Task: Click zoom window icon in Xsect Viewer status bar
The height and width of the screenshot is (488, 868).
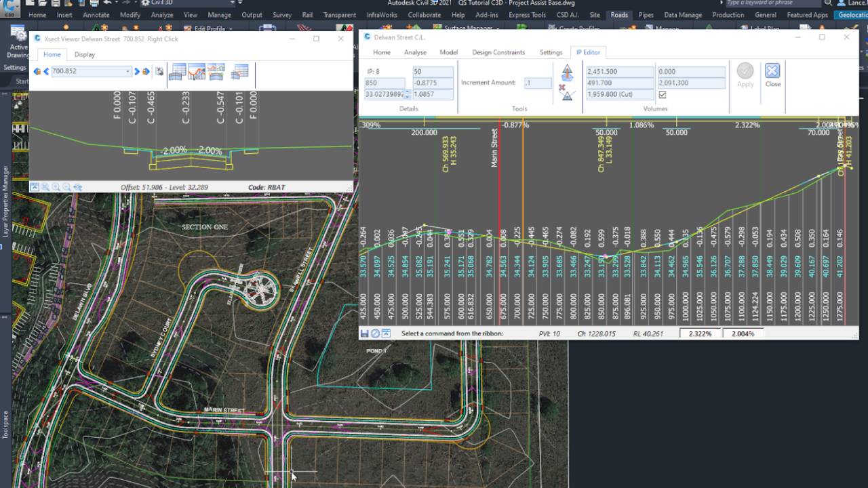Action: point(45,187)
